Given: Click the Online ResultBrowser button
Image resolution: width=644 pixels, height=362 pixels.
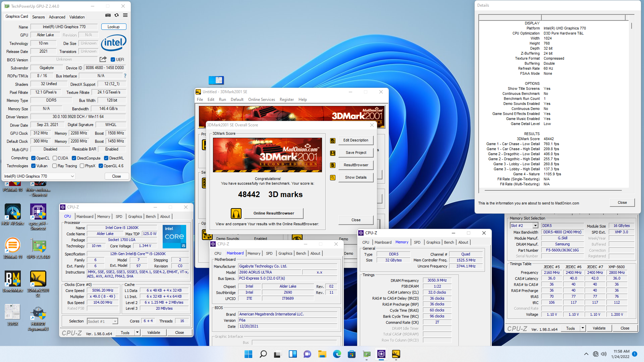Looking at the screenshot, I should click(274, 213).
